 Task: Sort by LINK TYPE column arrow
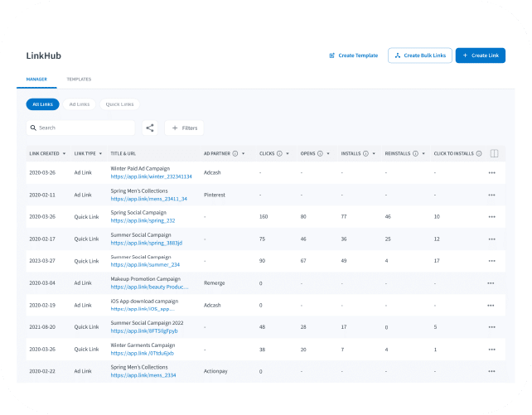coord(102,153)
